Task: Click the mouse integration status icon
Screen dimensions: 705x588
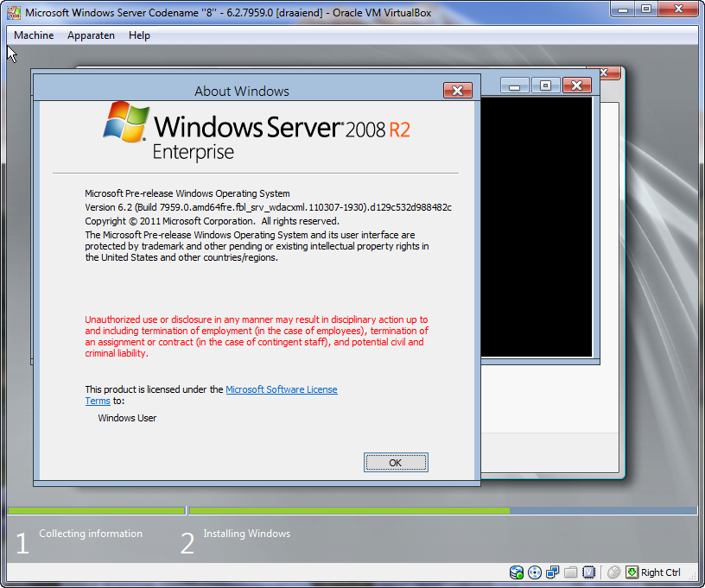Action: [x=613, y=572]
